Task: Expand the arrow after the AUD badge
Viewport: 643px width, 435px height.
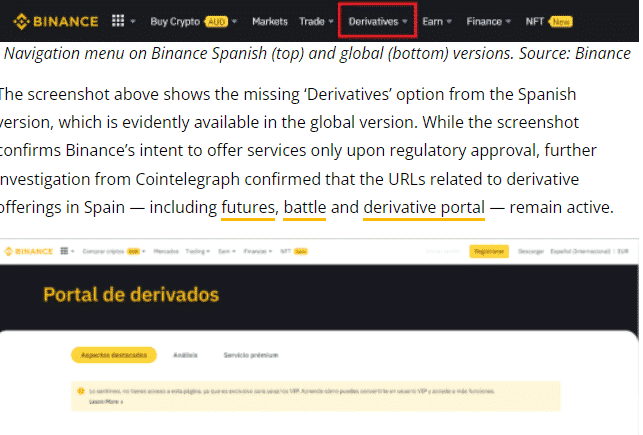Action: [235, 21]
